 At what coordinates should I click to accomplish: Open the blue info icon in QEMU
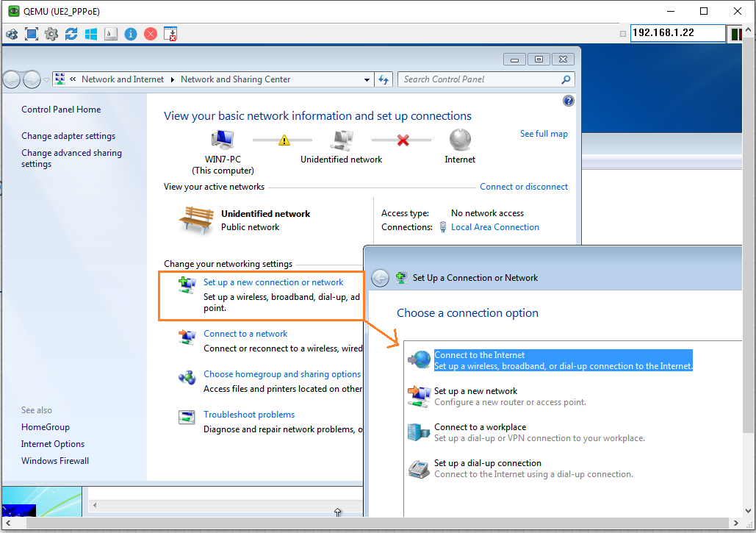[130, 34]
